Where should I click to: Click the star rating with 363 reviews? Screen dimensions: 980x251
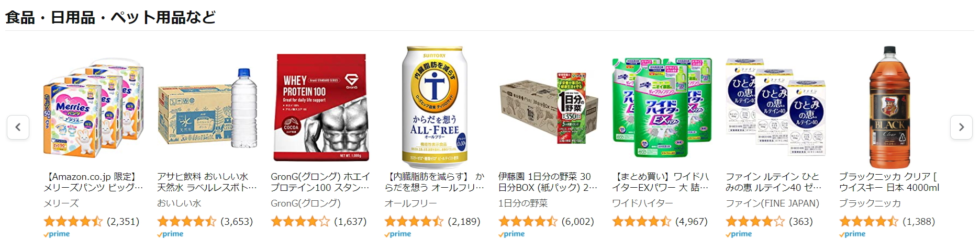[755, 221]
